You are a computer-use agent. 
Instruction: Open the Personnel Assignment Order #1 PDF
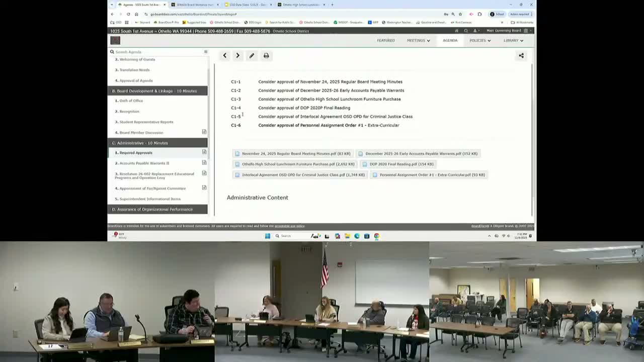click(430, 174)
